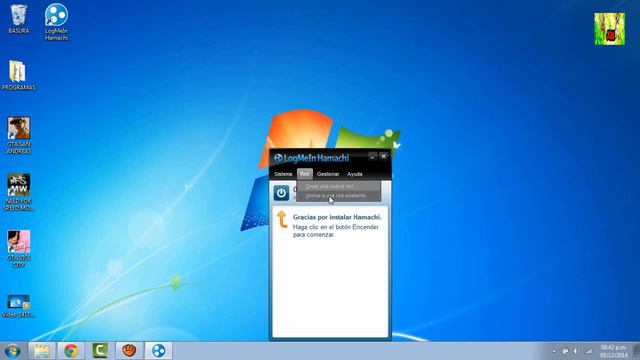Open the Camtasia taskbar icon
This screenshot has width=640, height=360.
click(100, 351)
